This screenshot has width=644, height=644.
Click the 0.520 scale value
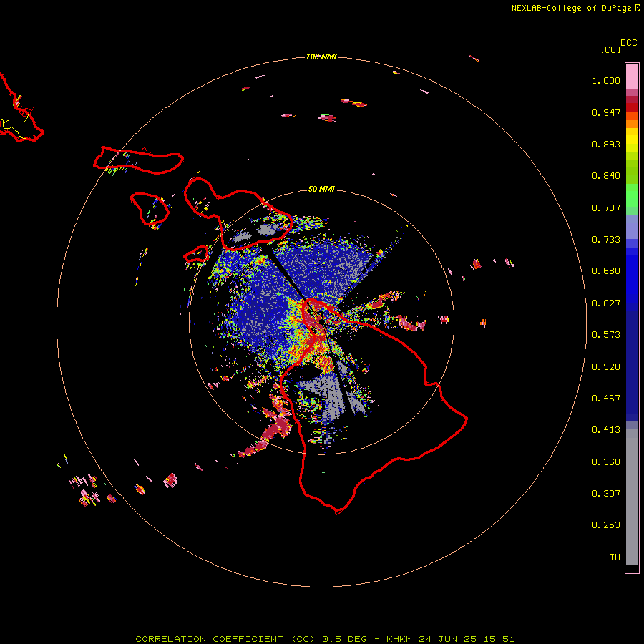[x=606, y=367]
